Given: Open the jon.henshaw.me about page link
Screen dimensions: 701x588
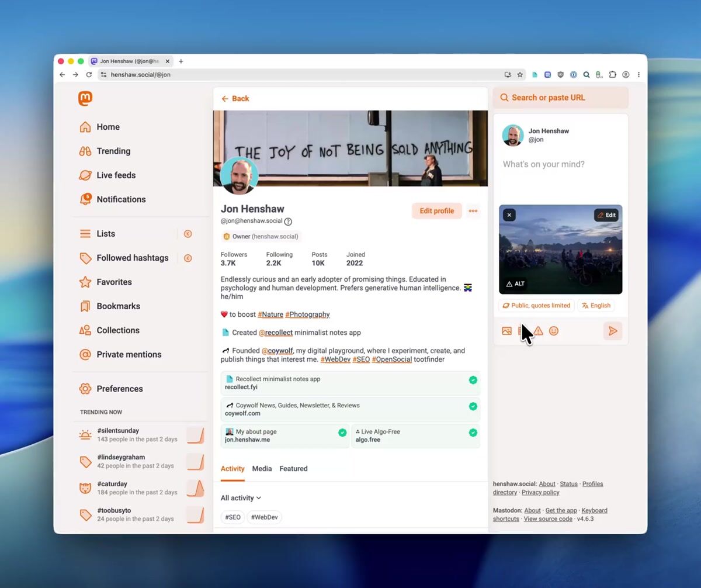Looking at the screenshot, I should tap(284, 436).
